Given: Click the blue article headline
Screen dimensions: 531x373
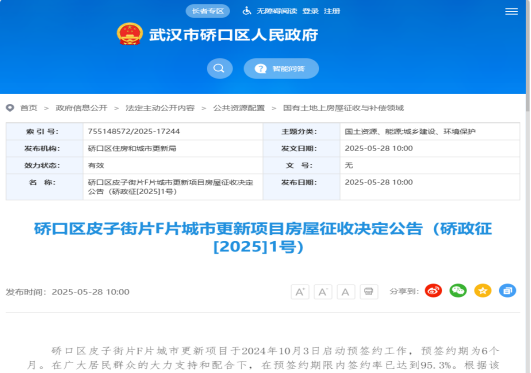Looking at the screenshot, I should click(x=263, y=237).
